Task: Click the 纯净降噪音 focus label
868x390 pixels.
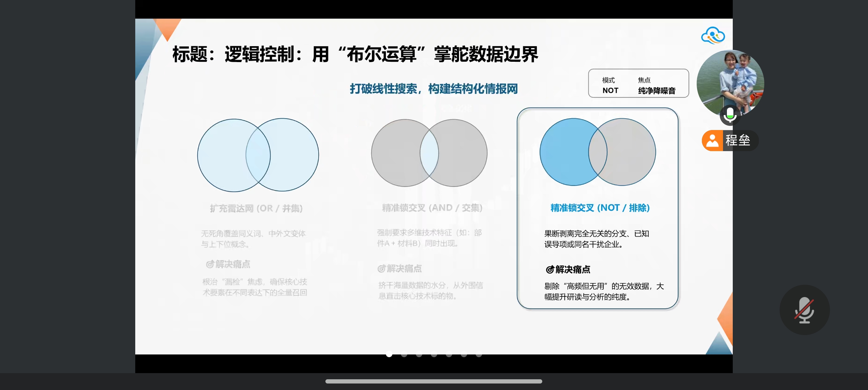Action: click(656, 91)
